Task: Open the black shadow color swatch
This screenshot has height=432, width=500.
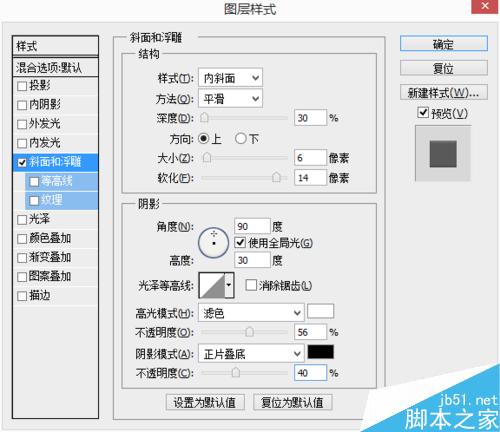Action: click(320, 352)
